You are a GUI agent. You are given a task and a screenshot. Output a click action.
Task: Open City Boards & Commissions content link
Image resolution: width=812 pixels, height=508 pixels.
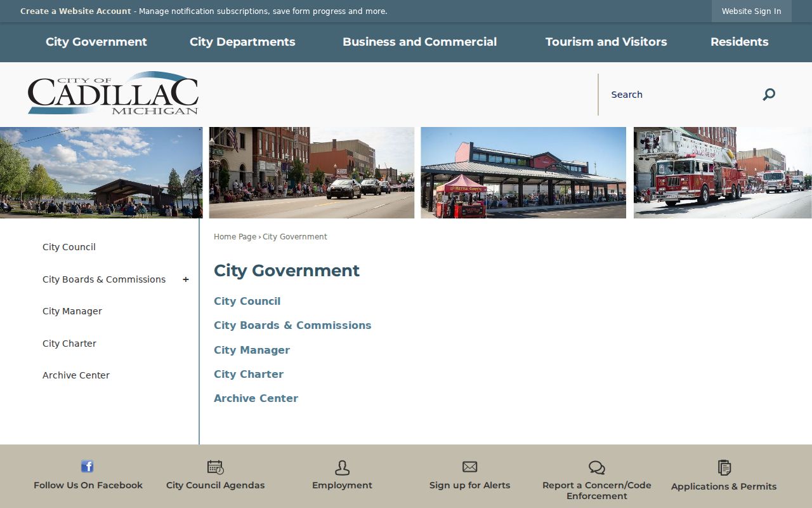pyautogui.click(x=292, y=325)
